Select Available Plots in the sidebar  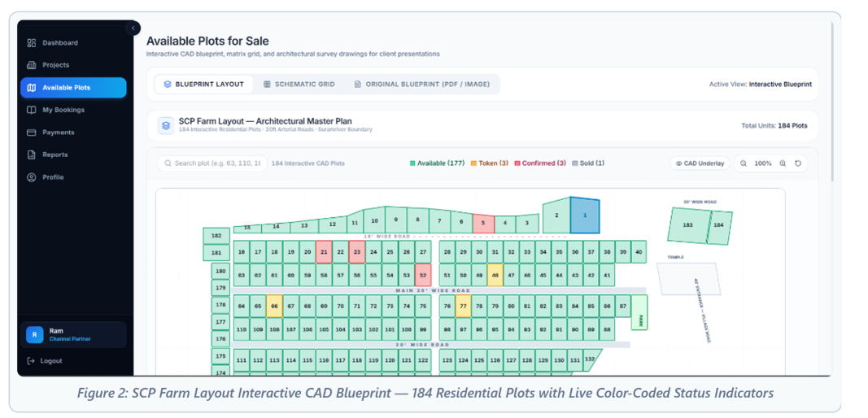pos(73,88)
